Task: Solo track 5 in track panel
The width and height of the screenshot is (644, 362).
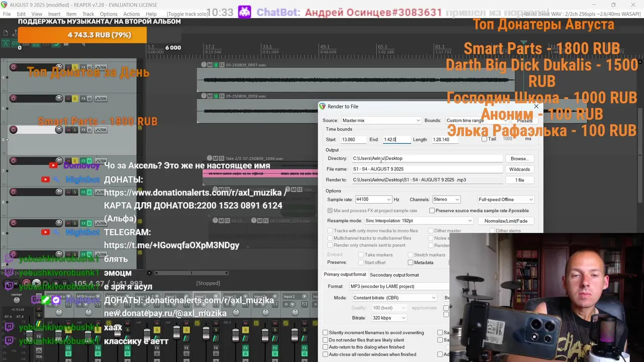Action: click(75, 99)
